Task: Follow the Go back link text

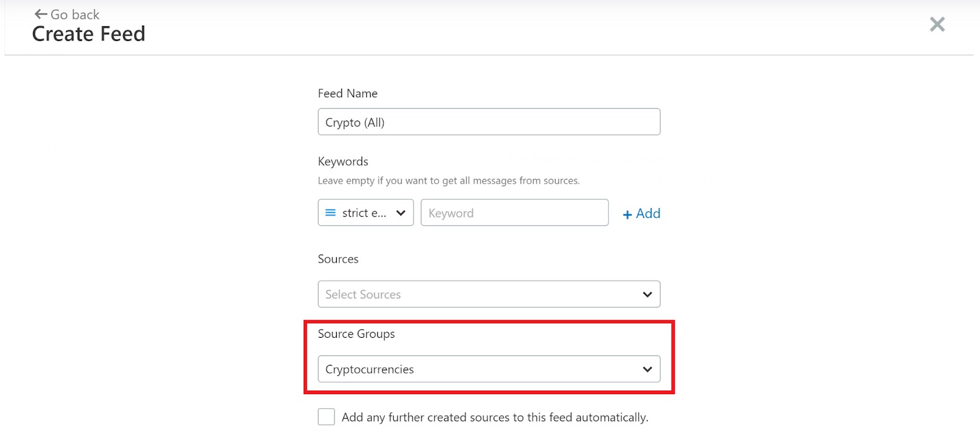Action: (75, 15)
